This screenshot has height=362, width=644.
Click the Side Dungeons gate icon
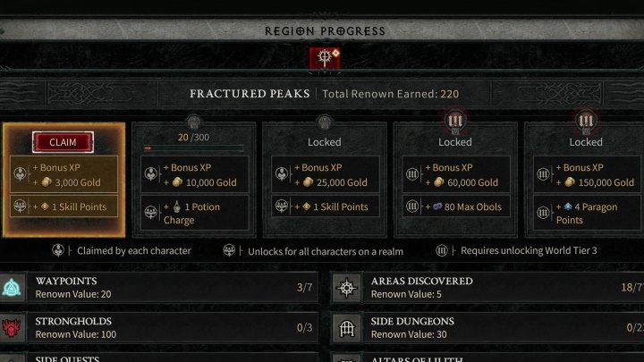tap(347, 328)
